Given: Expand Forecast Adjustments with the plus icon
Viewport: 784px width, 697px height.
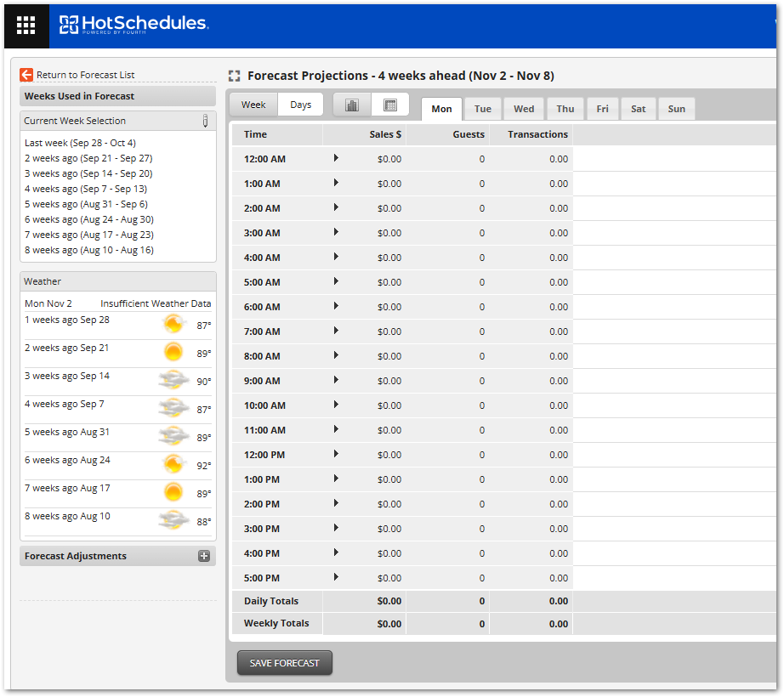Looking at the screenshot, I should pos(204,556).
